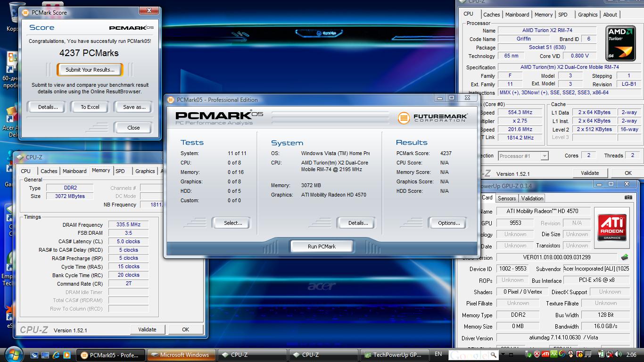Click the green graph monitor tray icon
Viewport: 644px width, 362px height.
(553, 354)
